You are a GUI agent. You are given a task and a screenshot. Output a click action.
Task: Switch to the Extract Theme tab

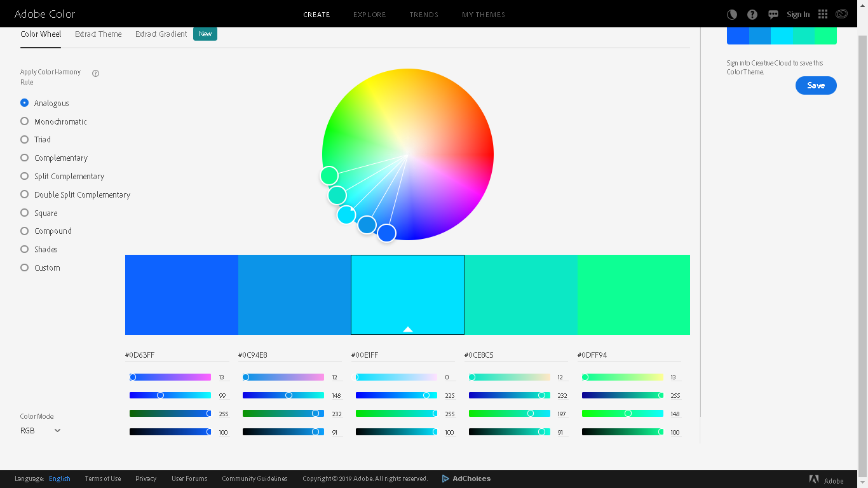(x=98, y=34)
